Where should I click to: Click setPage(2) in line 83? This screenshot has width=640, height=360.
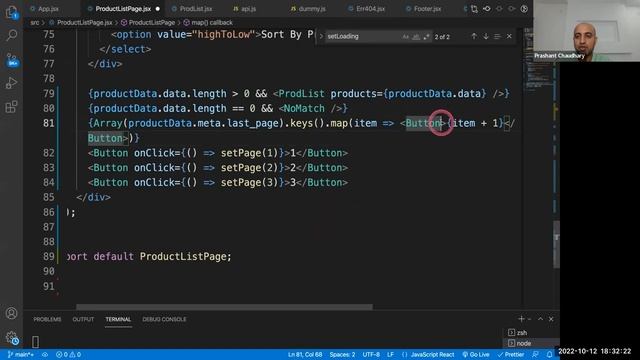249,168
